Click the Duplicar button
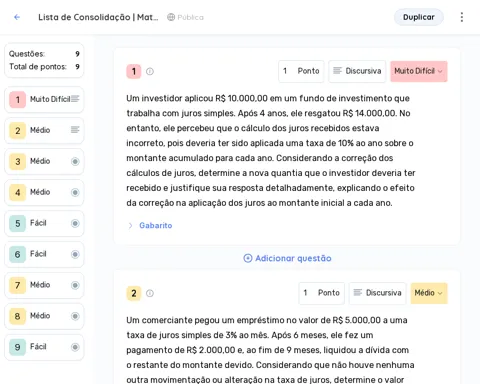Image resolution: width=480 pixels, height=384 pixels. [419, 17]
